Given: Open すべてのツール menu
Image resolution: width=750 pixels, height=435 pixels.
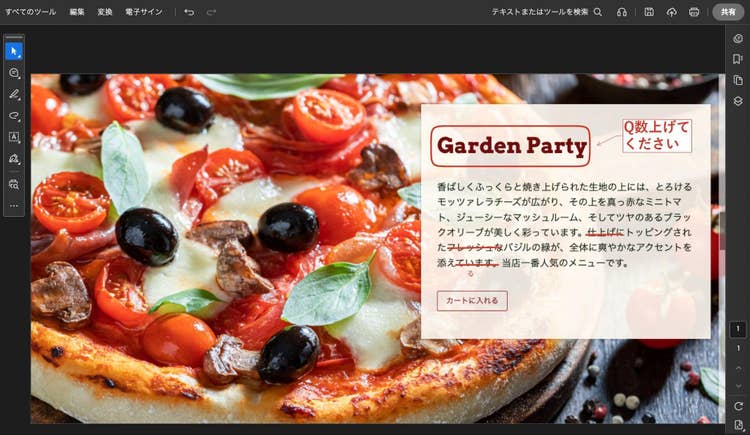Looking at the screenshot, I should (x=30, y=12).
